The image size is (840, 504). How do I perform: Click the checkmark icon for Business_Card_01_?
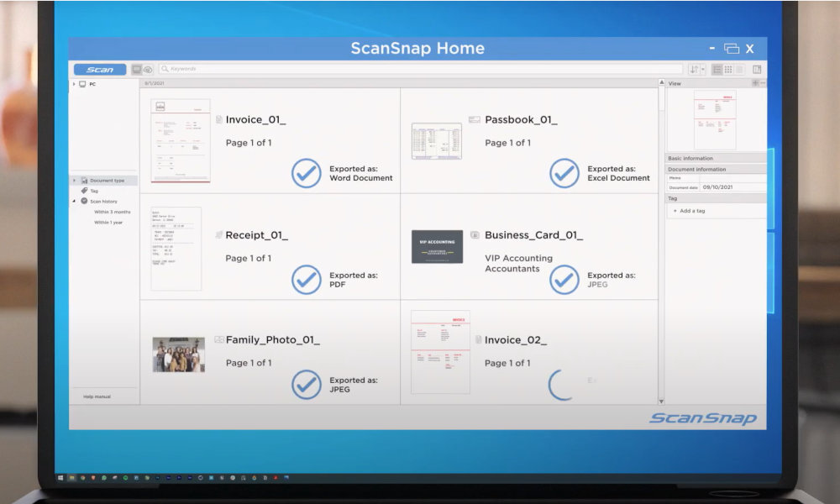tap(564, 280)
